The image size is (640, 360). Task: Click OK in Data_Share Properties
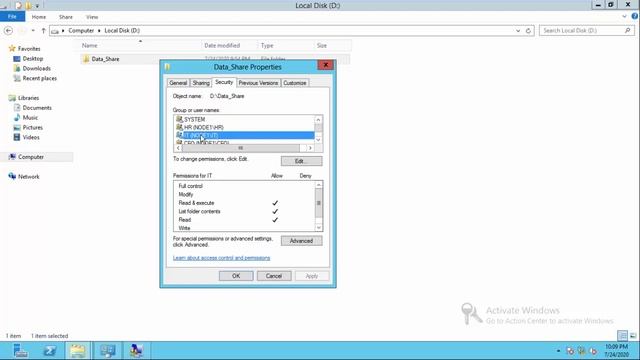tap(236, 276)
